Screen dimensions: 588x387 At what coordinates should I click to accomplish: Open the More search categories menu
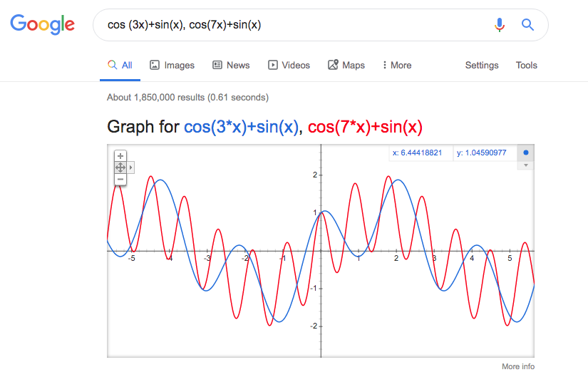pos(397,66)
